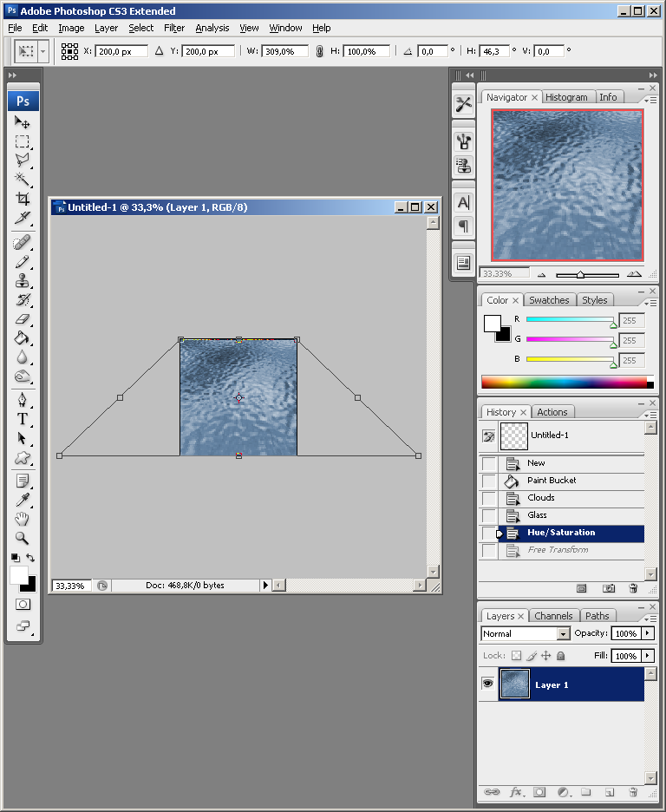Open the Image menu
Screen dimensions: 666x812
pyautogui.click(x=71, y=28)
